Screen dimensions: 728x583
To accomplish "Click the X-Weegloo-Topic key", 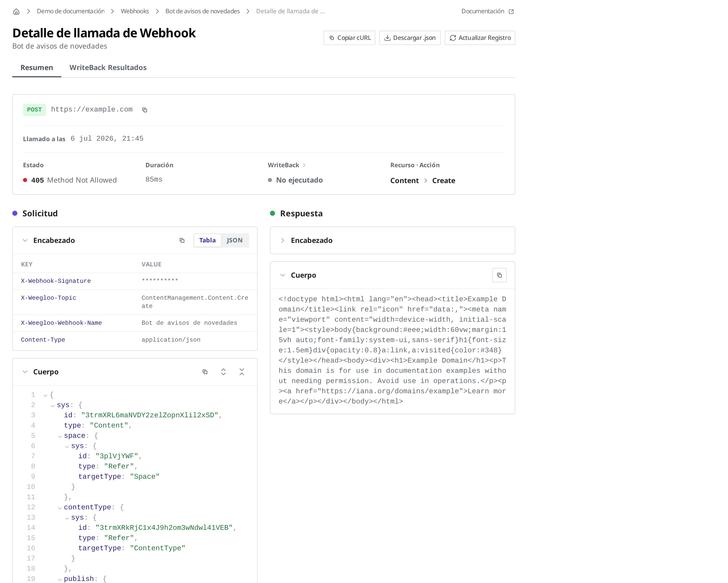I will pos(48,298).
